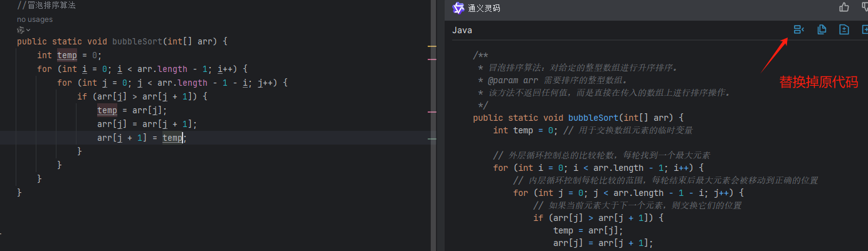Copy the generated Java code
Image resolution: width=868 pixels, height=251 pixels.
pos(822,29)
